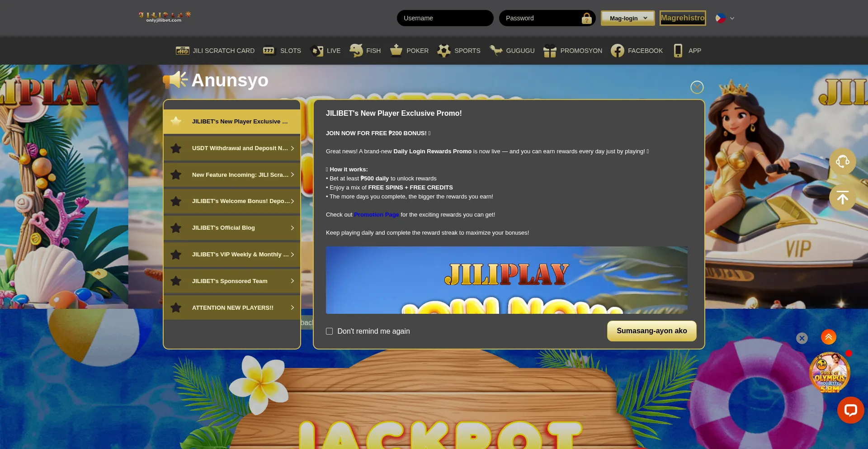Click the JILIPLAY Join Now banner image

[x=507, y=280]
